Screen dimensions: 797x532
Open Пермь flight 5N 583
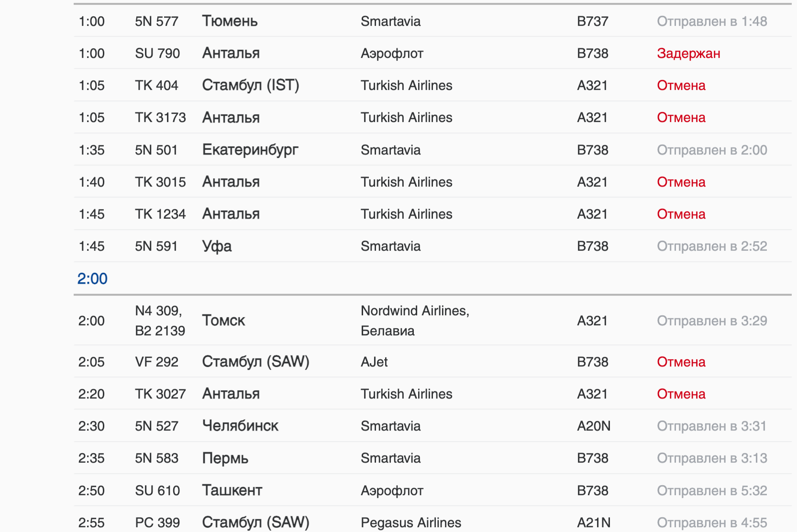click(x=225, y=458)
